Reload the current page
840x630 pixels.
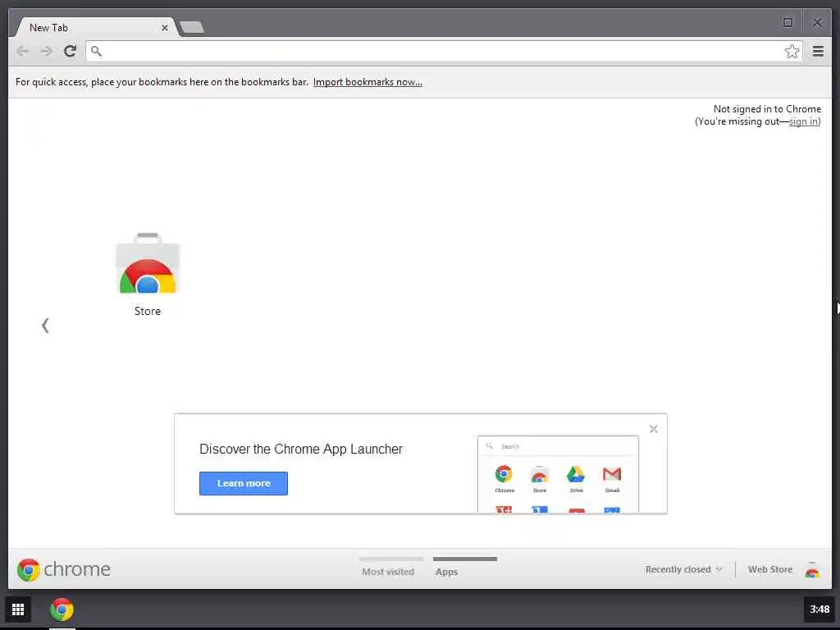[71, 51]
